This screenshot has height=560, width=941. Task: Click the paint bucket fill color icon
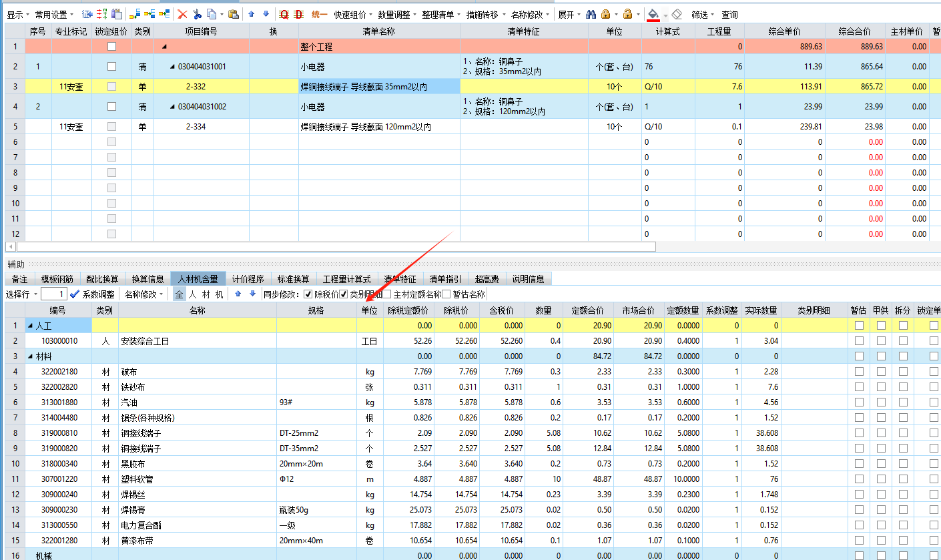pyautogui.click(x=653, y=14)
